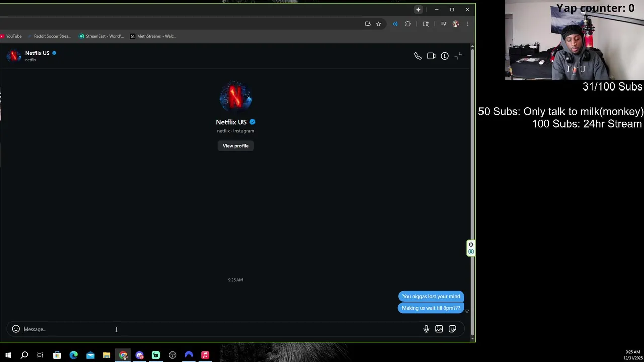This screenshot has width=644, height=362.
Task: Click the page vertical scrollbar
Action: coord(472,193)
